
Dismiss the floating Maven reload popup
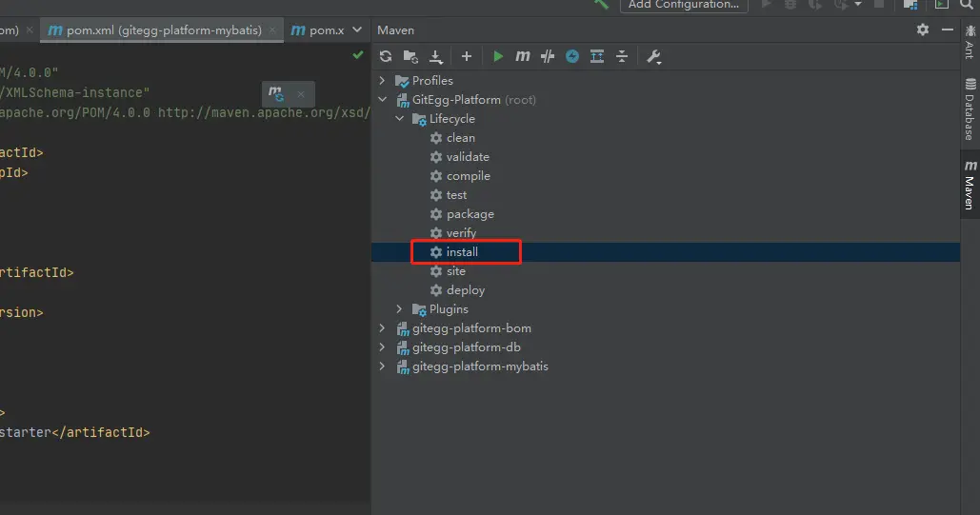point(301,94)
